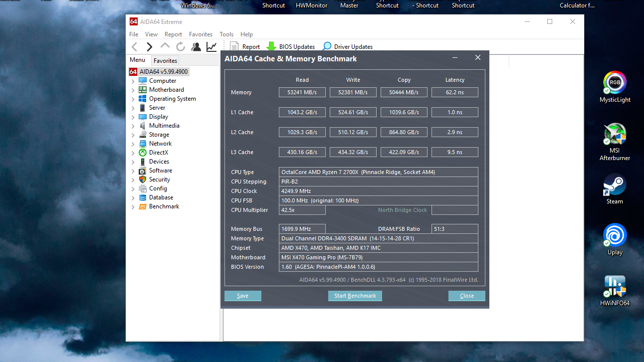This screenshot has height=362, width=644.
Task: Close the Cache & Memory Benchmark dialog
Action: tap(478, 58)
